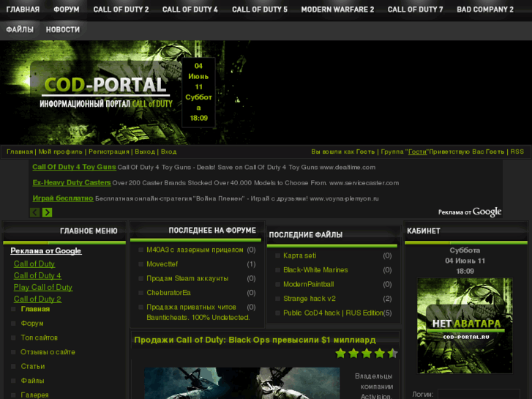Click the Вход link
The width and height of the screenshot is (532, 399).
(x=168, y=152)
